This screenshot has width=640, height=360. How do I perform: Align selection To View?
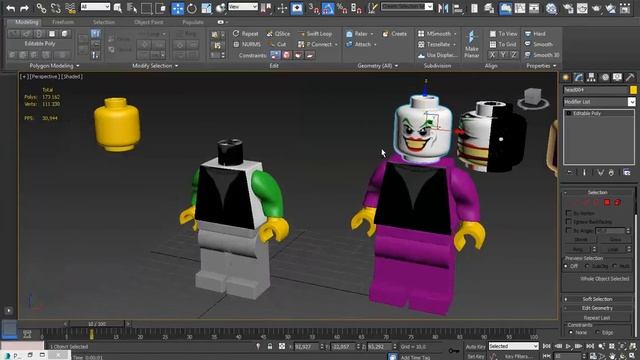click(x=503, y=34)
